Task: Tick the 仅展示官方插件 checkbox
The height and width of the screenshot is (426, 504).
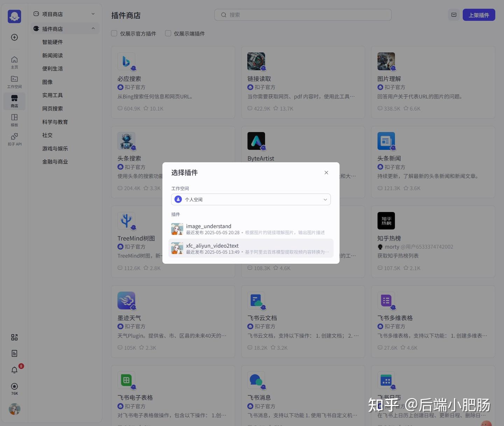Action: pos(114,33)
